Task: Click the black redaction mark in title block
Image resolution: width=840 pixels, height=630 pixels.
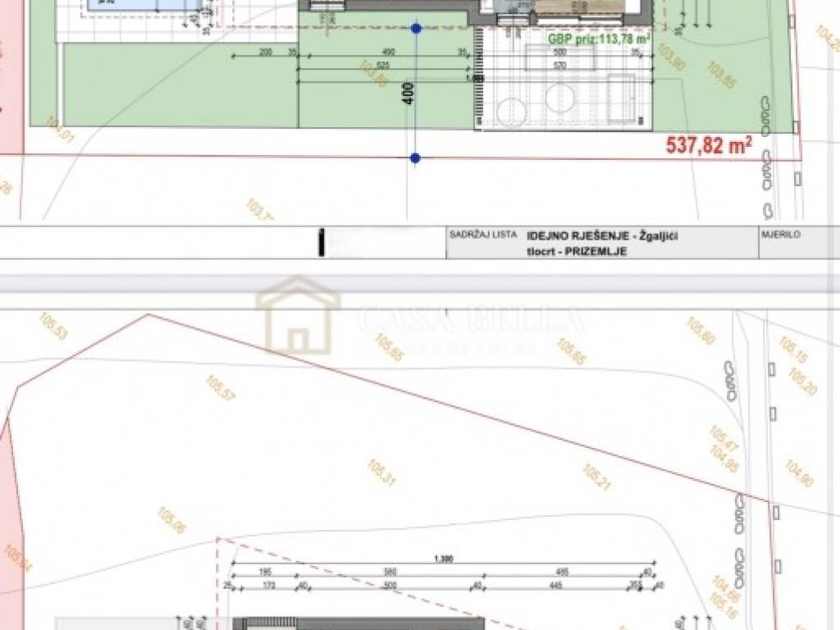Action: (x=322, y=243)
